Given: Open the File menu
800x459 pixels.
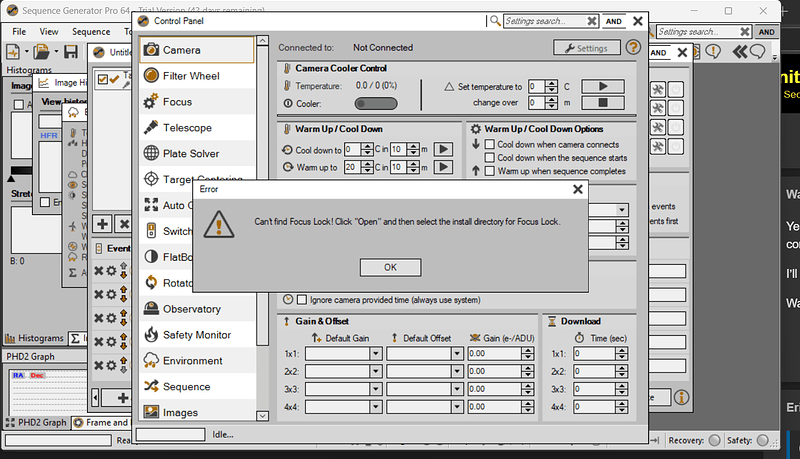Looking at the screenshot, I should point(19,32).
